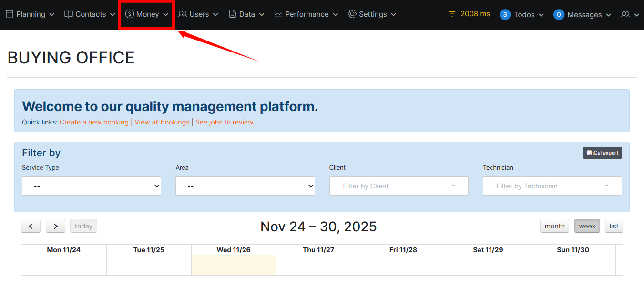Click the Performance chart icon
Viewport: 644px width, 299px height.
[x=278, y=14]
